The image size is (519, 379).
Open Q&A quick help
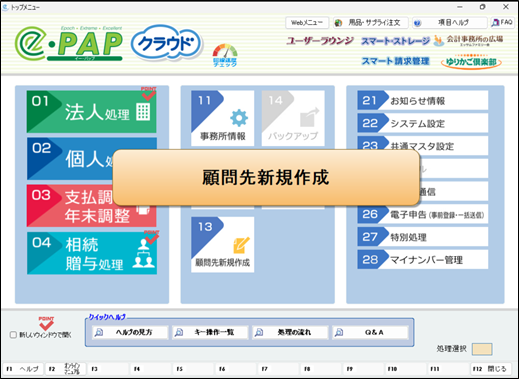pos(370,332)
